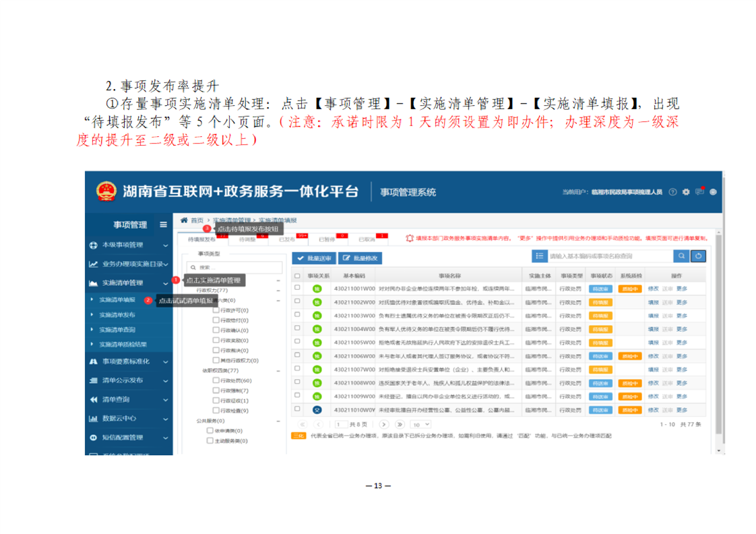Click the 批量送审 button
This screenshot has height=534, width=756.
(x=314, y=258)
